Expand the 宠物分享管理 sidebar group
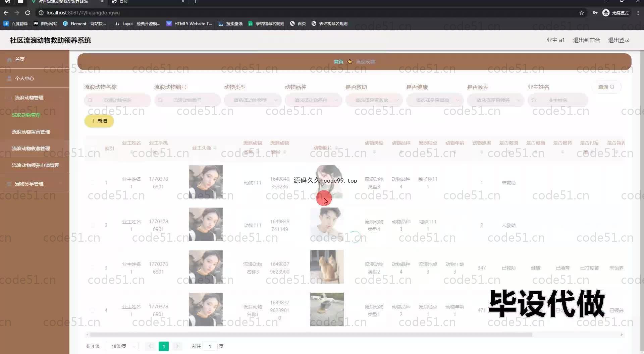644x354 pixels. [35, 184]
